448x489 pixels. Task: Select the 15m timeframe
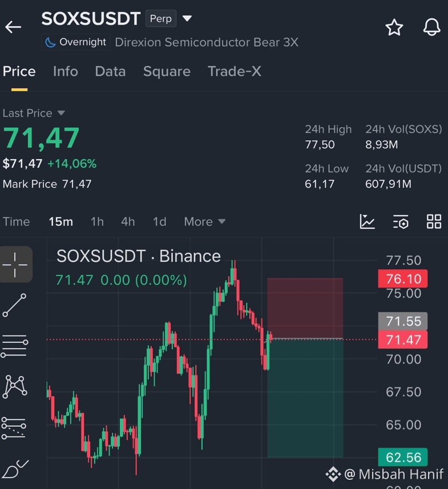(61, 222)
